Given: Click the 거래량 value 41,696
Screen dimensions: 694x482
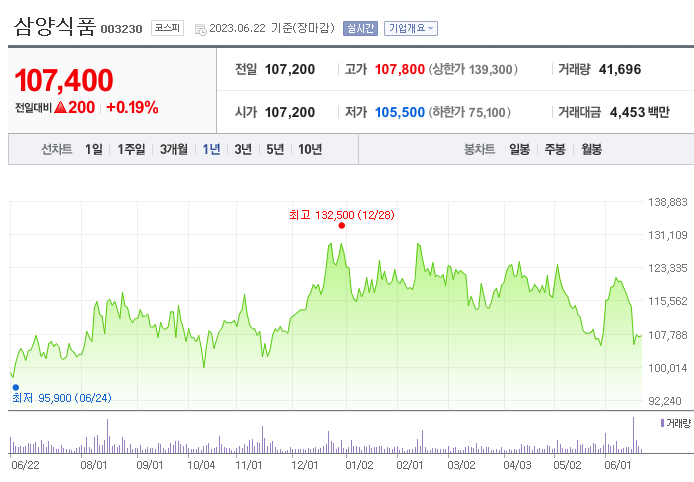Looking at the screenshot, I should (620, 69).
